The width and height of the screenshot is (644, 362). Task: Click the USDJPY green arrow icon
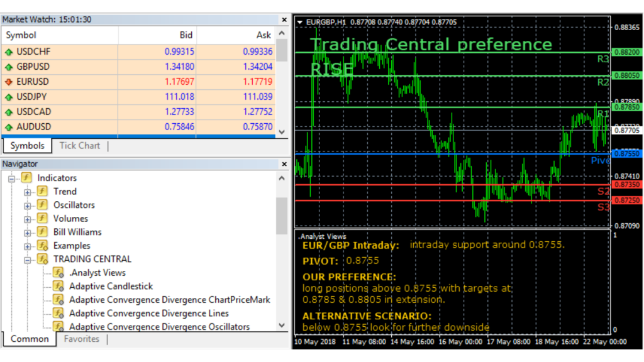(x=9, y=97)
